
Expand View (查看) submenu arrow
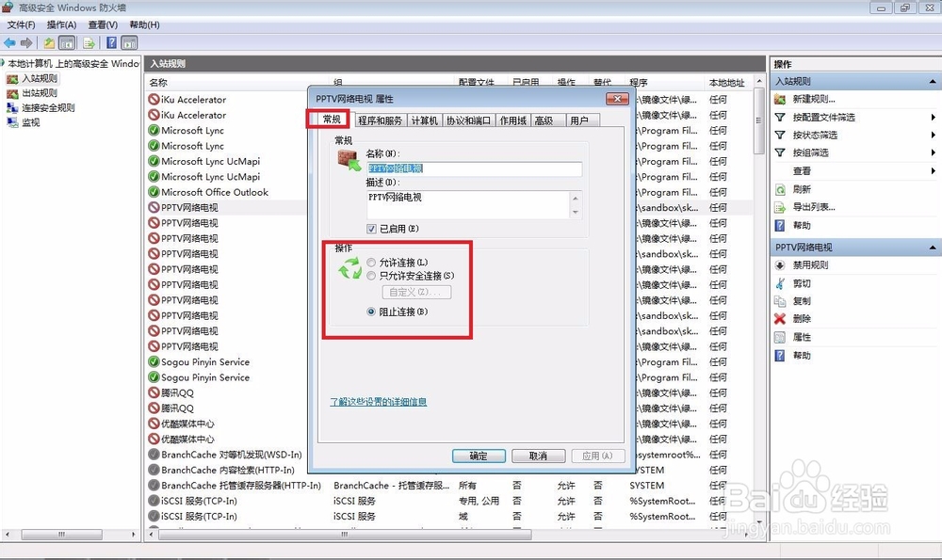coord(933,171)
